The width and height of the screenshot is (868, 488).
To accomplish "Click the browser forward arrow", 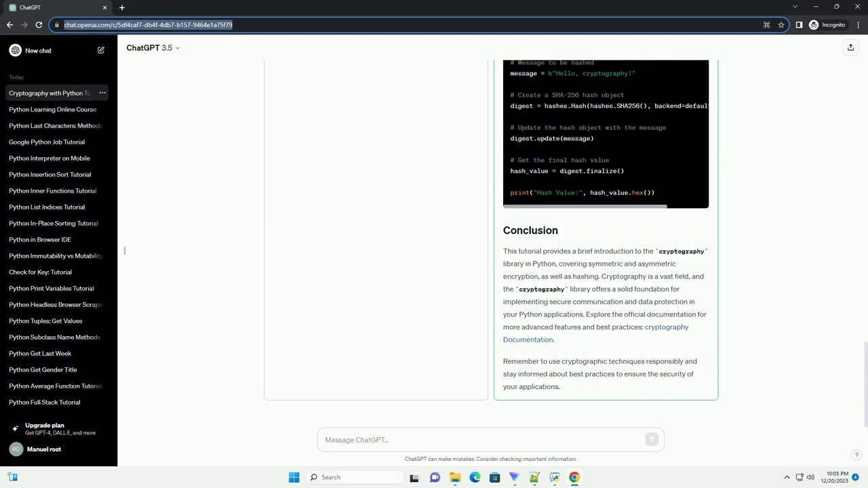I will tap(24, 25).
